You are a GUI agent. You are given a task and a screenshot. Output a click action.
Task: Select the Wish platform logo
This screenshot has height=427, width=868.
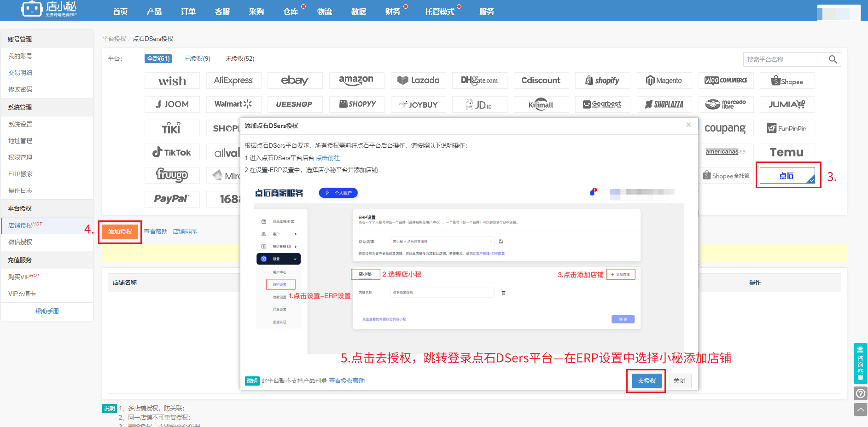coord(172,81)
